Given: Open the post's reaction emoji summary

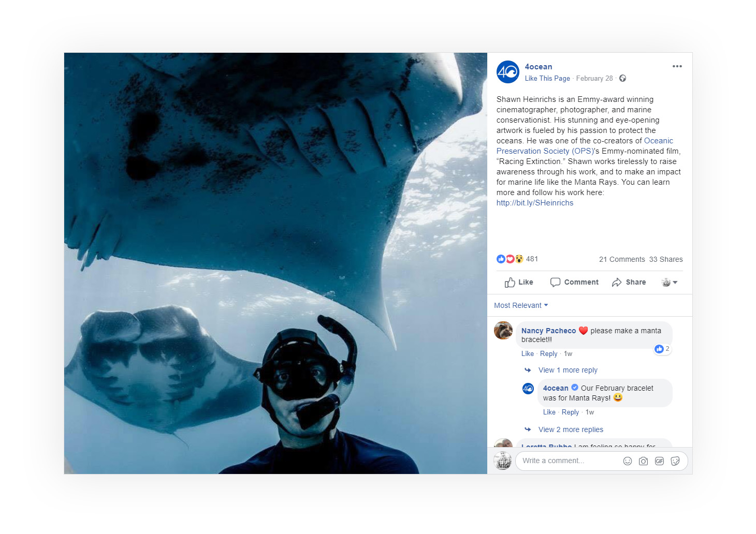Looking at the screenshot, I should (x=510, y=259).
